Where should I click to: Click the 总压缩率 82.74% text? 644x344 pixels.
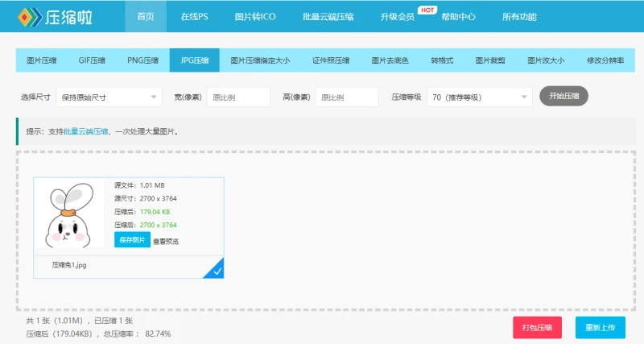tap(137, 334)
